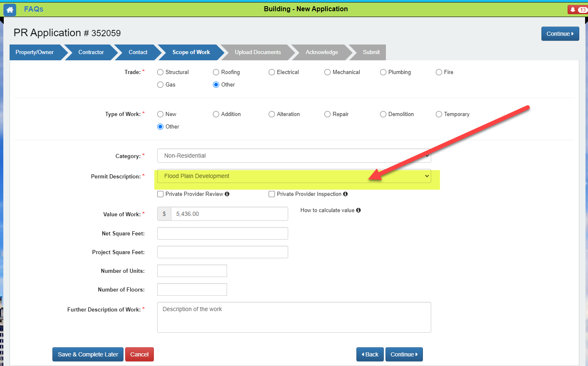Click info icon beside Private Provider Inspection
Screen dimensions: 588x366
click(345, 194)
